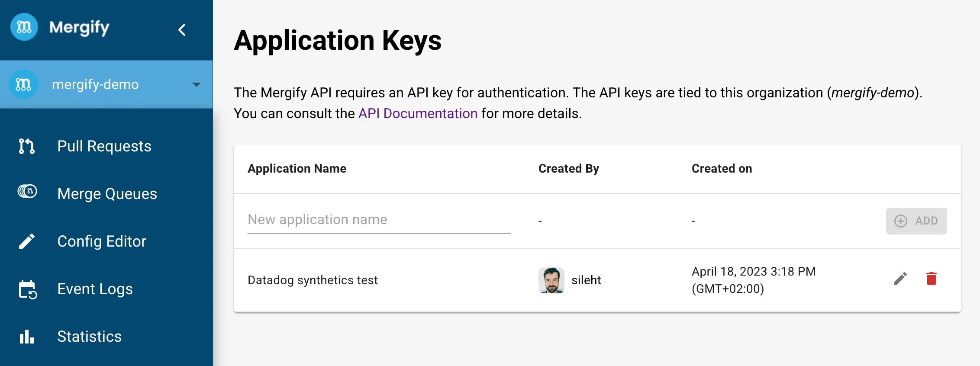This screenshot has height=366, width=980.
Task: Go to Merge Queues
Action: pyautogui.click(x=107, y=194)
